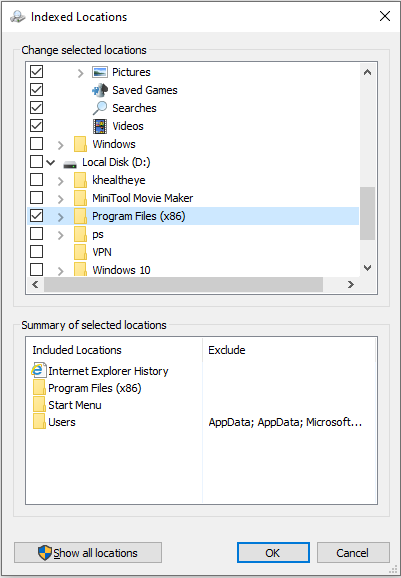Viewport: 401px width, 578px height.
Task: Check the ps folder checkbox
Action: 36,234
